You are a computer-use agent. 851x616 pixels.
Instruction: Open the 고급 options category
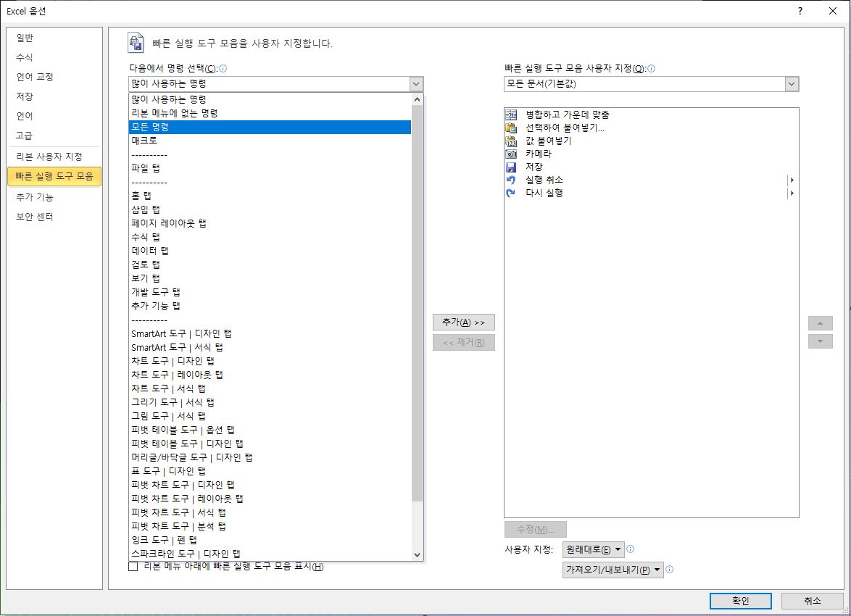[x=54, y=135]
